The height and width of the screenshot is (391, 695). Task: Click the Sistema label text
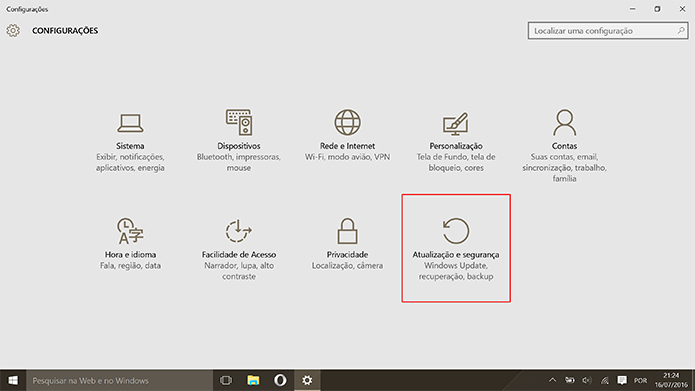(130, 146)
